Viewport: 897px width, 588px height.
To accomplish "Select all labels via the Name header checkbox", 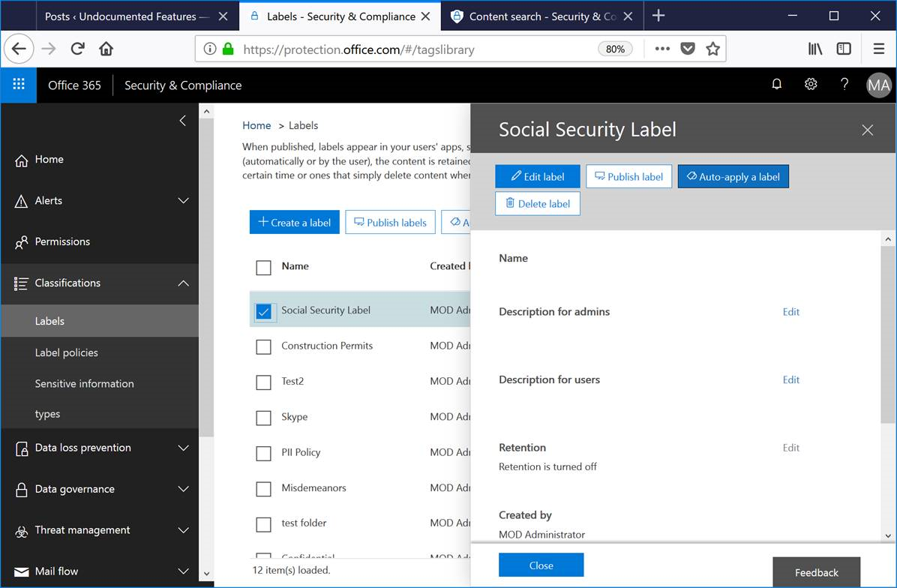I will point(263,267).
